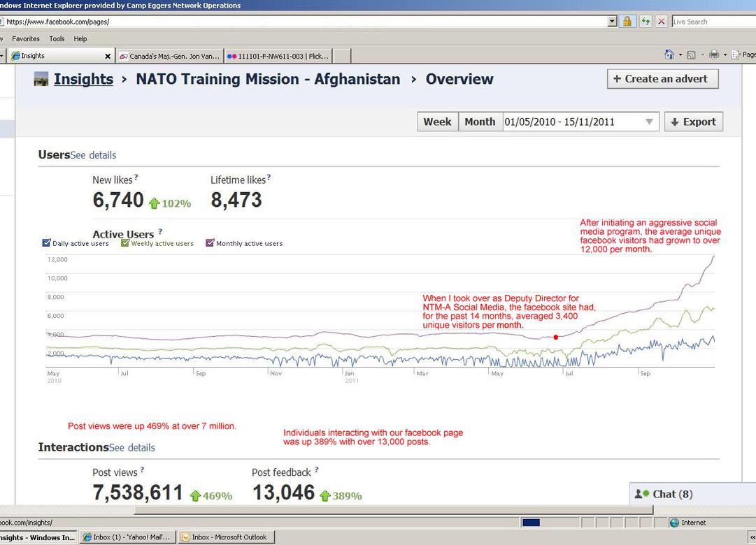Click the Live Search input field

713,22
